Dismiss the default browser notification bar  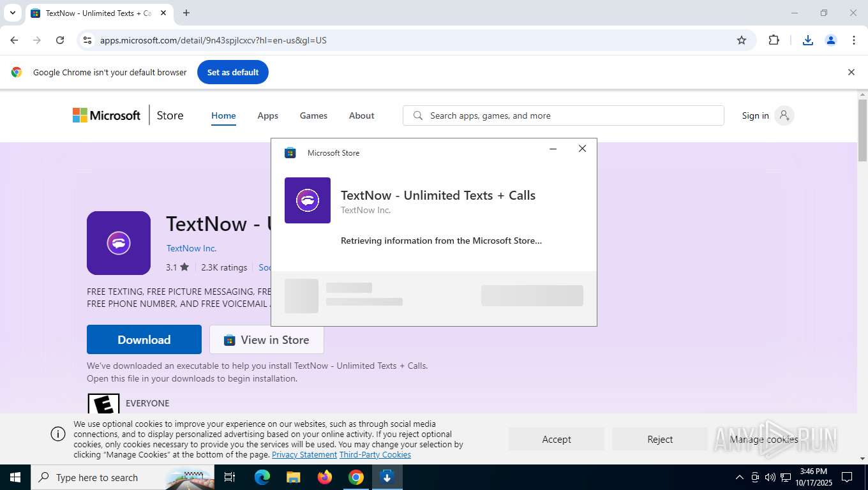851,72
